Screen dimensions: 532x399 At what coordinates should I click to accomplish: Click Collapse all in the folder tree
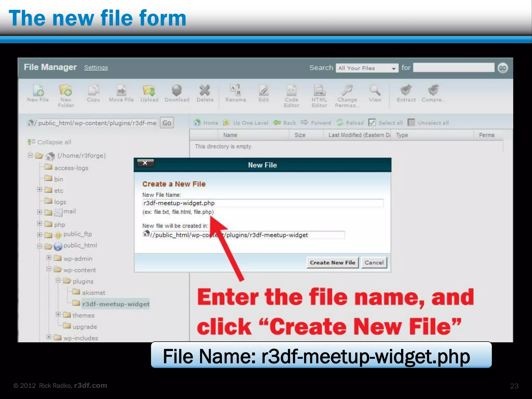pos(49,142)
